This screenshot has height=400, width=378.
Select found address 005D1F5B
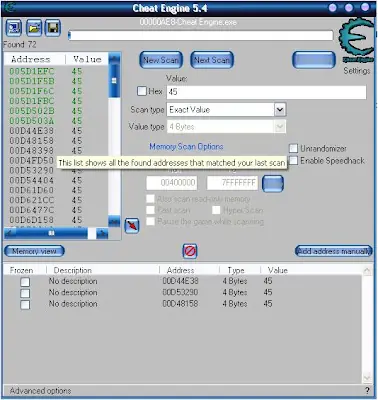tap(32, 81)
